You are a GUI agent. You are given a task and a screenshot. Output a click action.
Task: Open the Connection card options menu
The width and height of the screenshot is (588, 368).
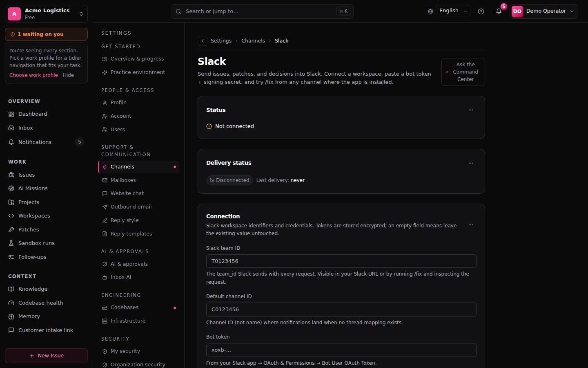[471, 225]
